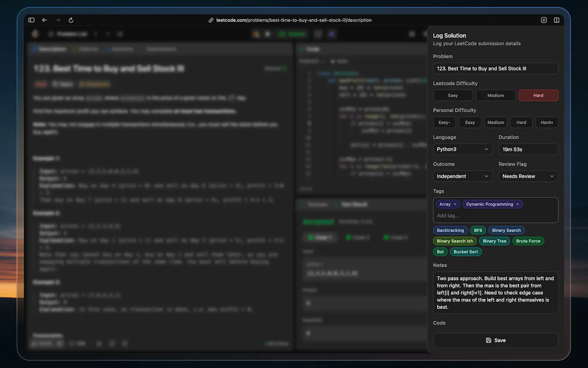This screenshot has height=368, width=588.
Task: Remove the Array tag with its x
Action: (x=455, y=204)
